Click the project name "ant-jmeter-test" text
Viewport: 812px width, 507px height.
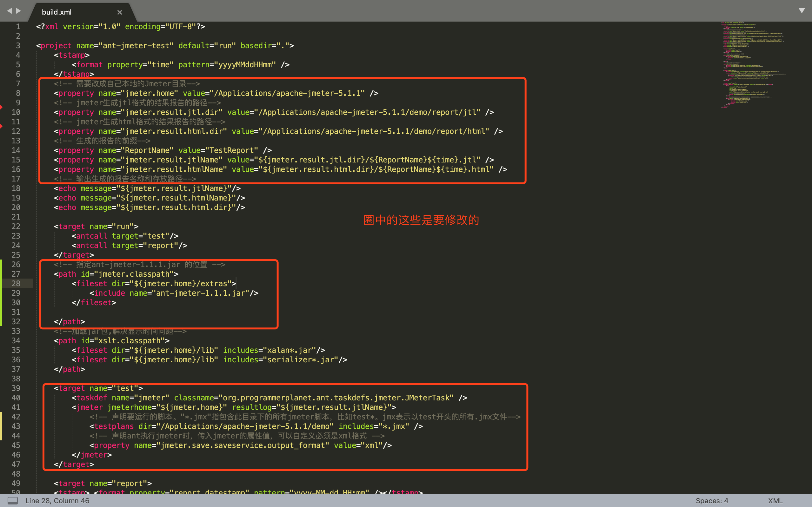pyautogui.click(x=138, y=46)
